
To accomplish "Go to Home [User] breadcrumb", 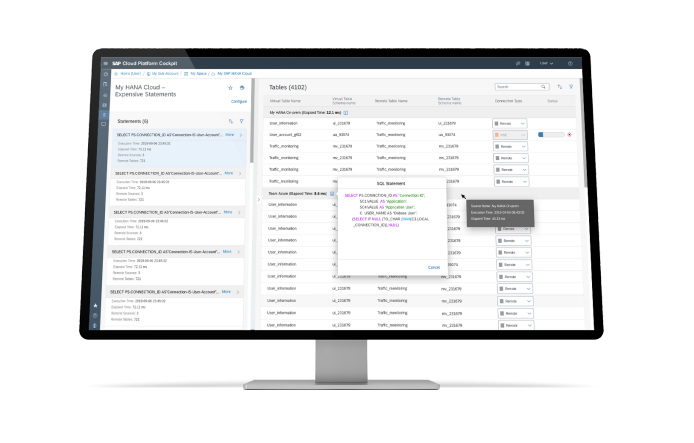I will (x=130, y=73).
